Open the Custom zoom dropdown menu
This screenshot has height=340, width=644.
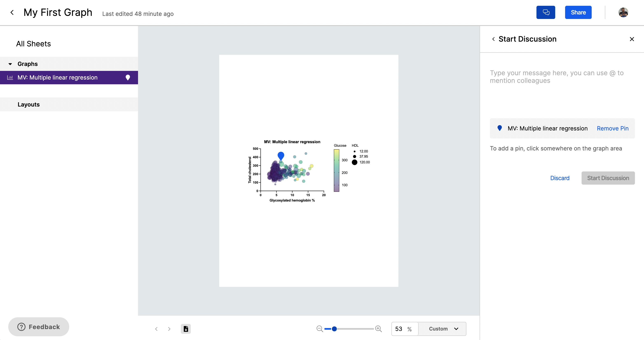(443, 328)
